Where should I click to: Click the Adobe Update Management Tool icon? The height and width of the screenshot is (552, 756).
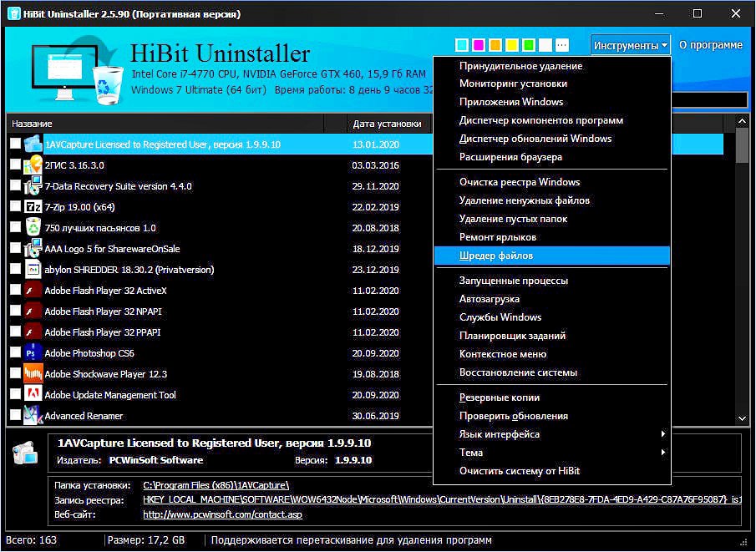click(33, 394)
